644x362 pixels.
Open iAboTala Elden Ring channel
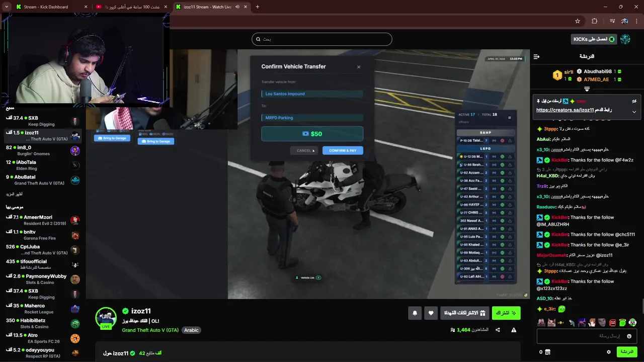click(43, 165)
